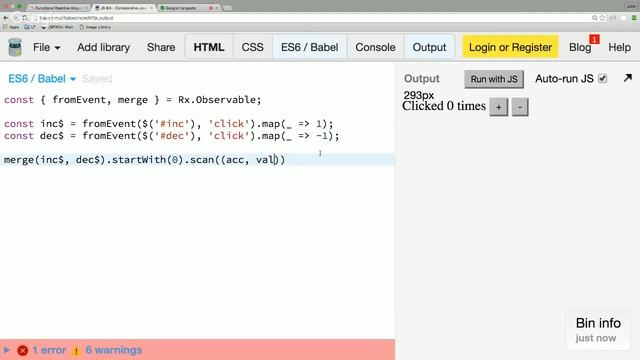The width and height of the screenshot is (640, 360).
Task: Click the browser back arrow
Action: coord(6,18)
